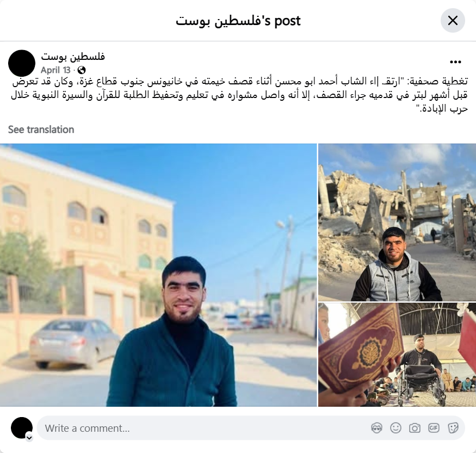Open the emoji picker in comment box

tap(395, 428)
